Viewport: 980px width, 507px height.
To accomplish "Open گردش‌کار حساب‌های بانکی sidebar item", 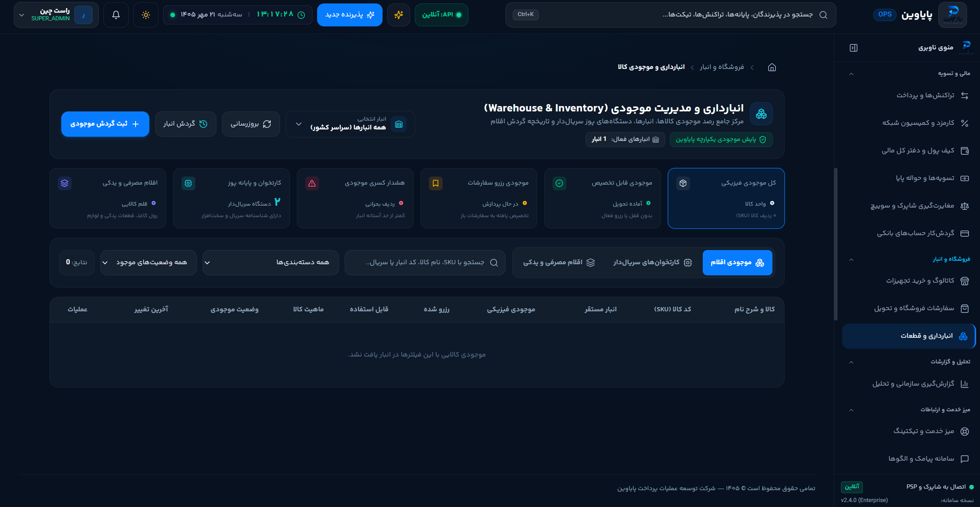I will pyautogui.click(x=908, y=233).
